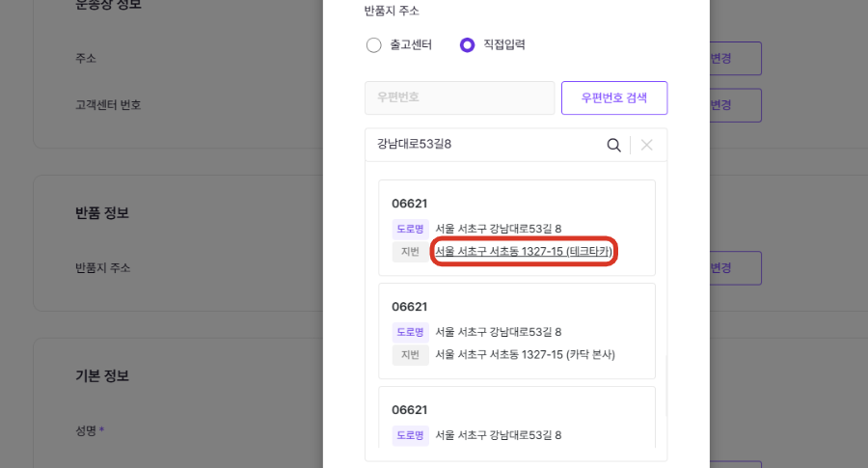Click the 고객센터 번호 label
868x468 pixels.
[108, 104]
